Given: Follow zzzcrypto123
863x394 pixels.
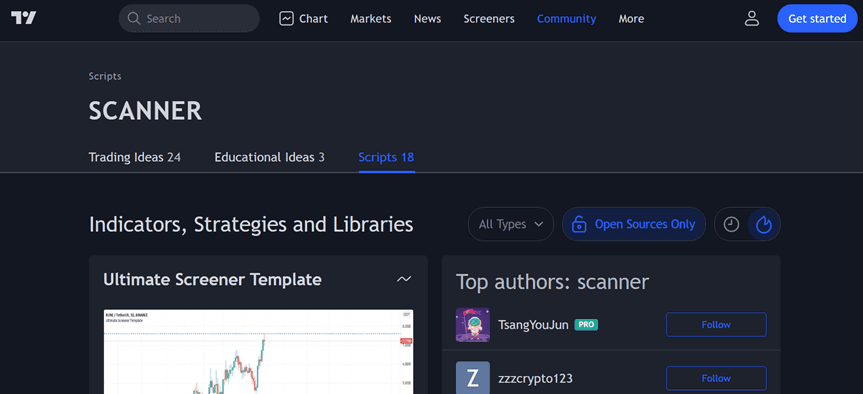Looking at the screenshot, I should click(716, 379).
